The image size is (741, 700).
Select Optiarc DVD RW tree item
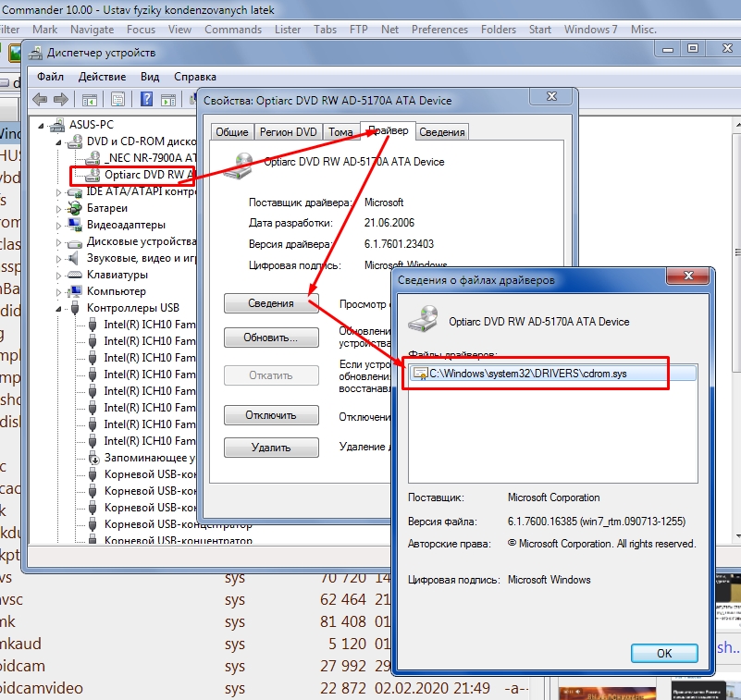pos(149,175)
